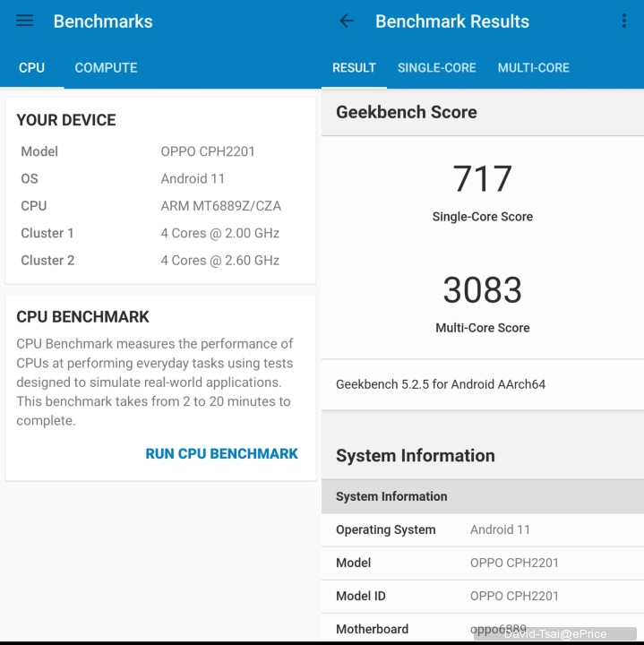
Task: Open the SINGLE-CORE tab
Action: 437,67
